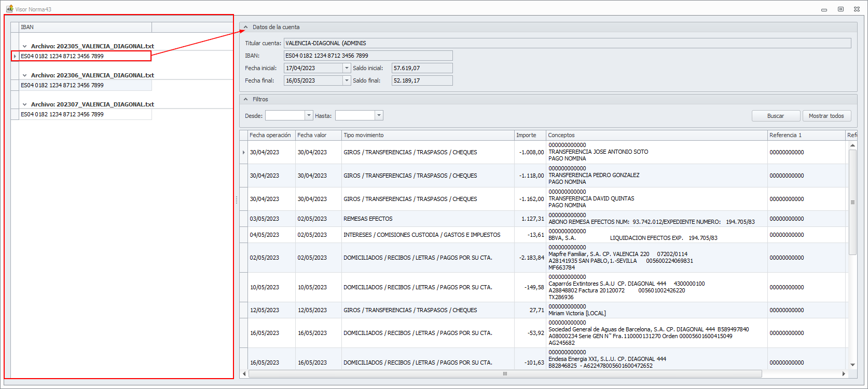The height and width of the screenshot is (389, 868).
Task: Collapse the 202305_VALENCIA_DIAGONAL.txt file group
Action: 24,46
